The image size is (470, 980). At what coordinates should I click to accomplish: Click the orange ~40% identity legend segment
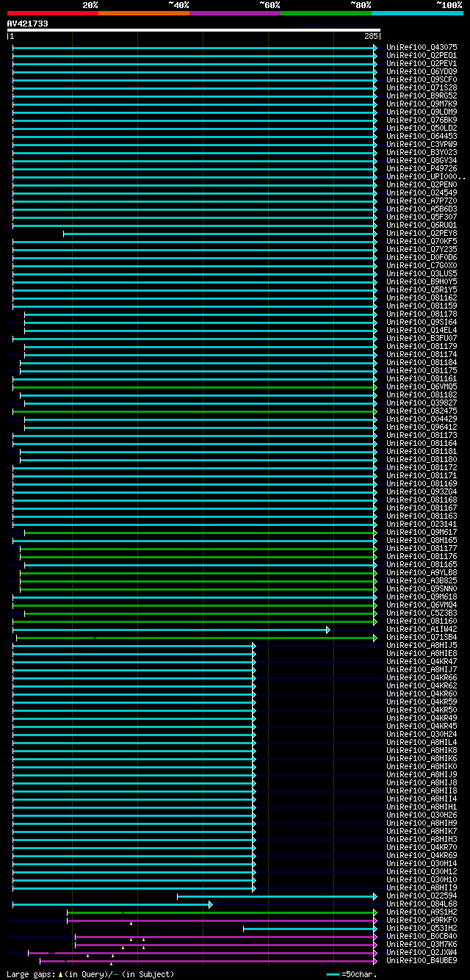coord(143,13)
